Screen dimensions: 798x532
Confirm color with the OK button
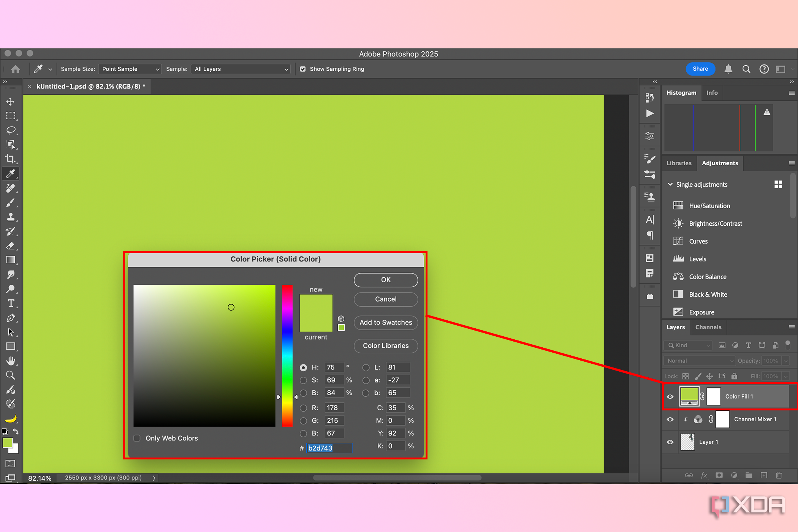coord(386,280)
